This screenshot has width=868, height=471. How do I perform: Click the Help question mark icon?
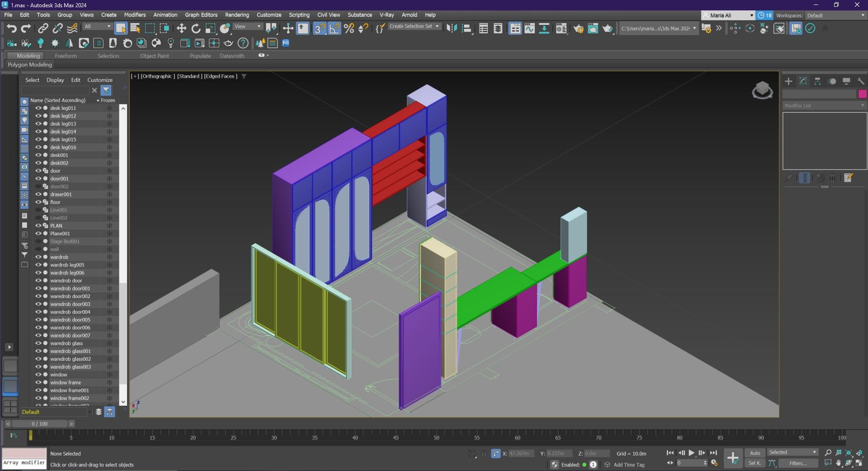coord(243,43)
